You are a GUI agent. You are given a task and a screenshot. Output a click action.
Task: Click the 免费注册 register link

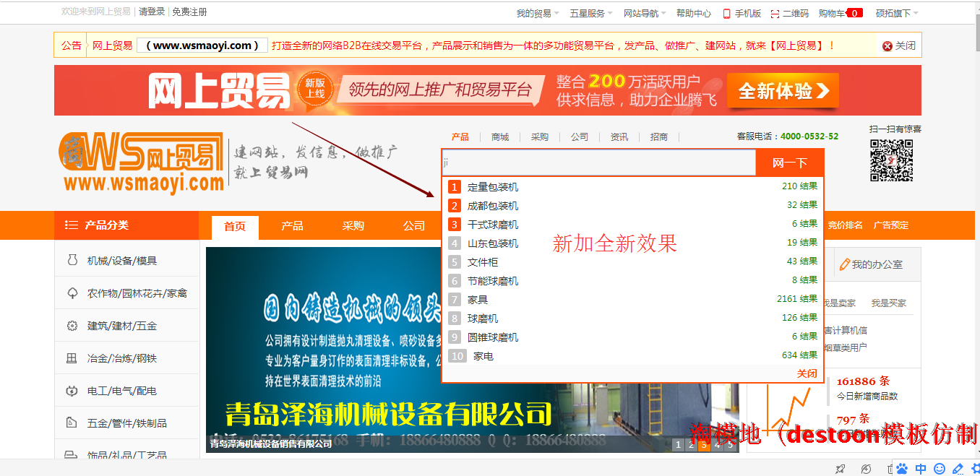189,12
